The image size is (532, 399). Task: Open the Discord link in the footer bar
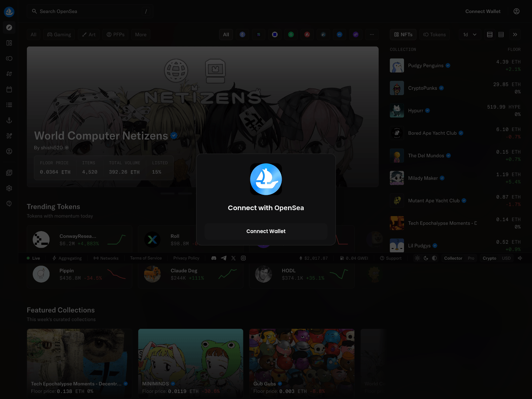(x=214, y=258)
